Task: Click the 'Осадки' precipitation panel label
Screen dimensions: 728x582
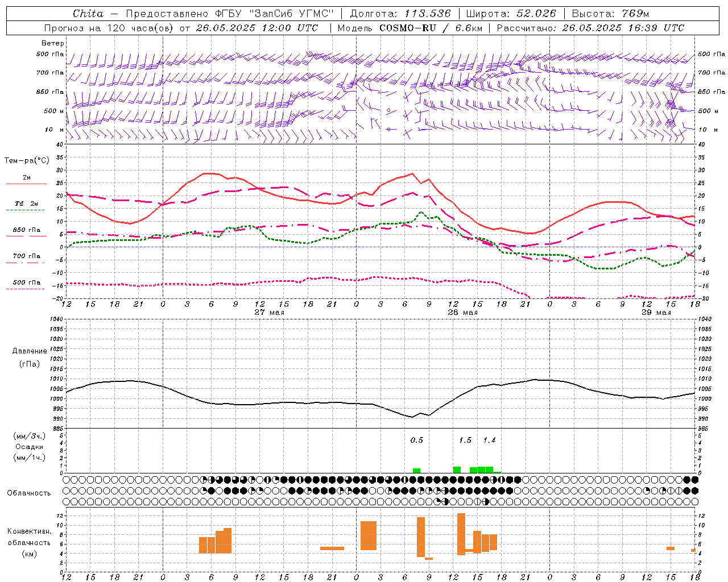Action: [x=30, y=447]
